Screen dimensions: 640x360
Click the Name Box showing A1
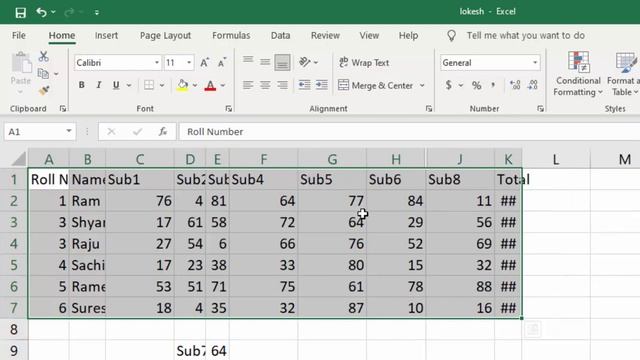[40, 131]
